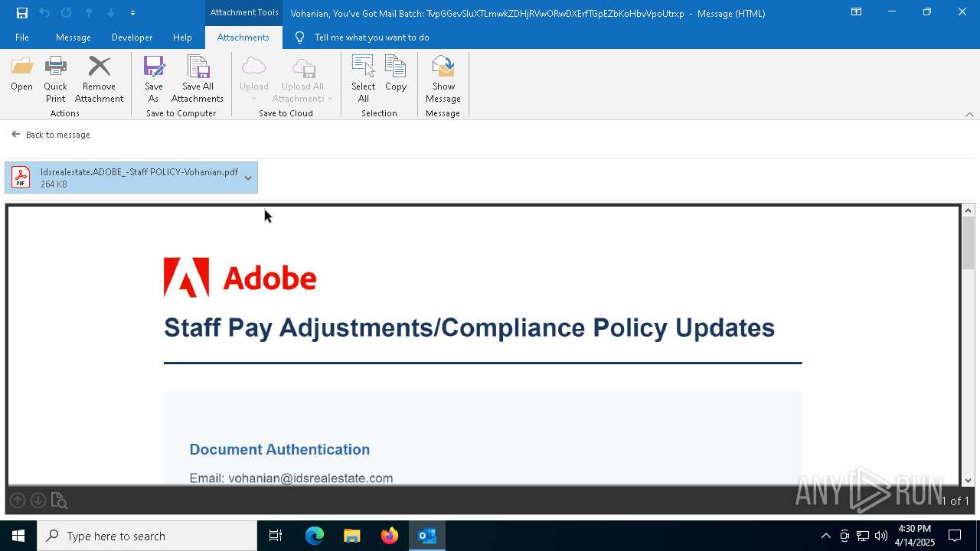
Task: Click the Redo arrow in quick access toolbar
Action: tap(67, 12)
